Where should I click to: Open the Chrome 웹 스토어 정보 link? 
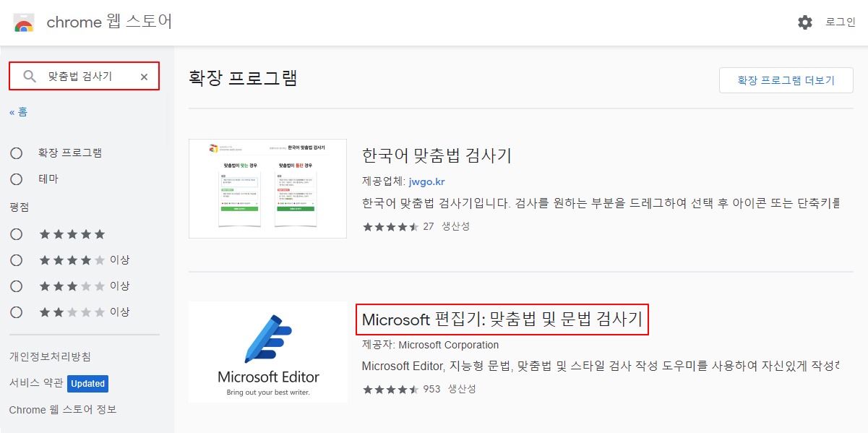point(63,410)
